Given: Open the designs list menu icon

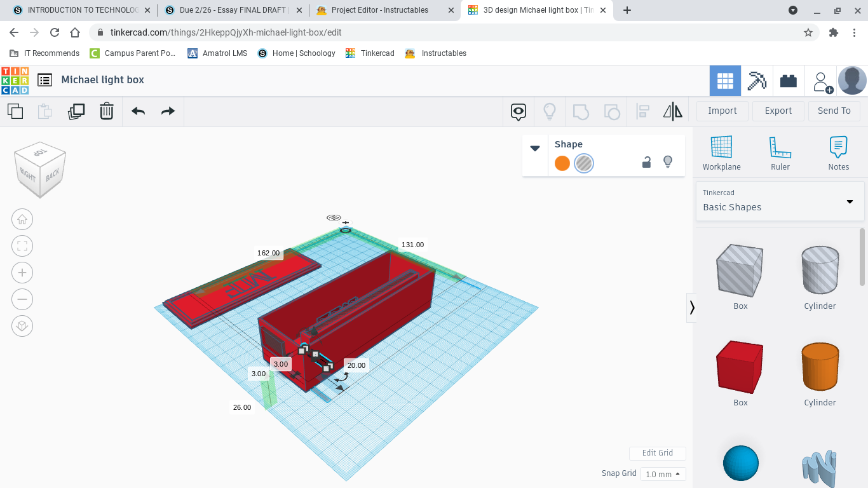Looking at the screenshot, I should click(x=44, y=80).
